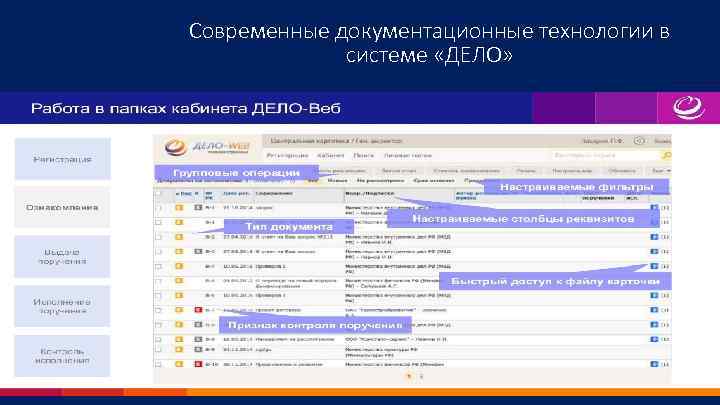Click into the quick search field
Viewport: 720px width, 405px height.
[x=606, y=156]
